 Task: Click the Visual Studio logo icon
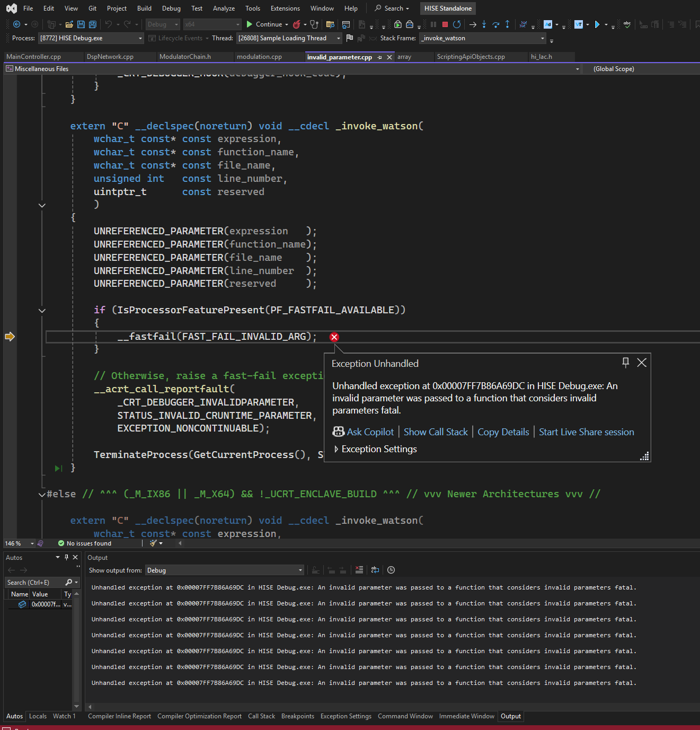11,8
